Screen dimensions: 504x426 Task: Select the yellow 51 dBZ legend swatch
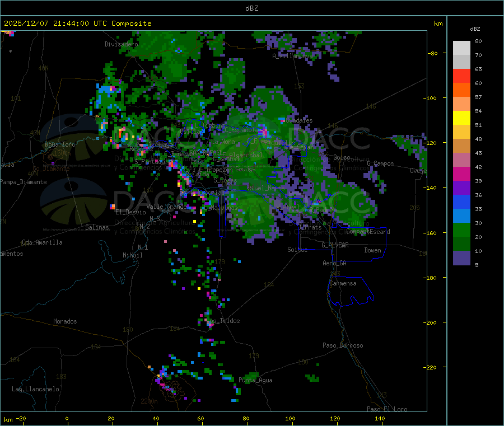tap(461, 118)
